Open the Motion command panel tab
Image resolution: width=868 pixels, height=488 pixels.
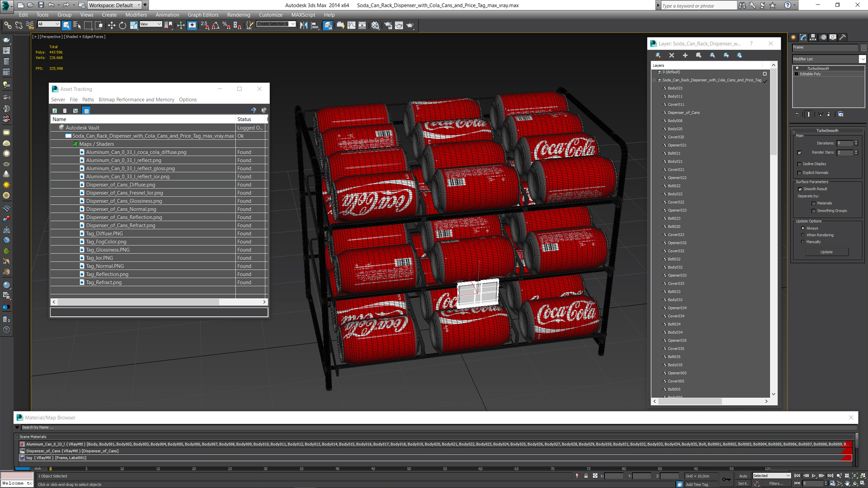[x=823, y=38]
